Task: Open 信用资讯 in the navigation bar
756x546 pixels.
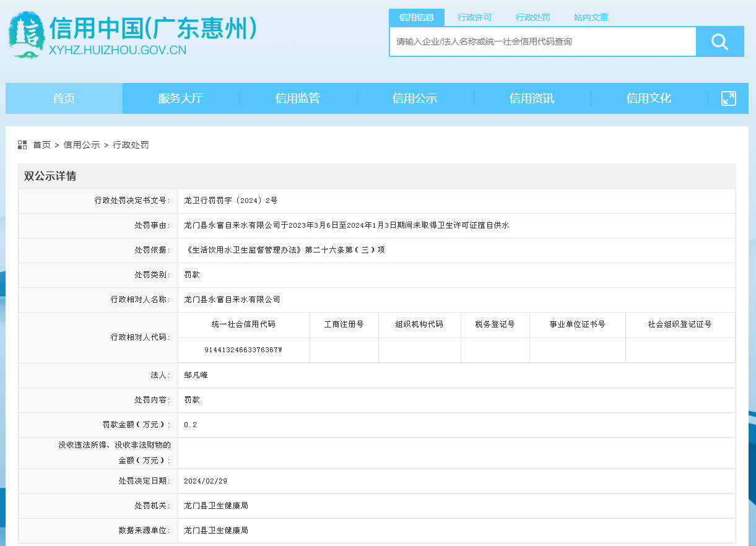Action: pos(532,98)
